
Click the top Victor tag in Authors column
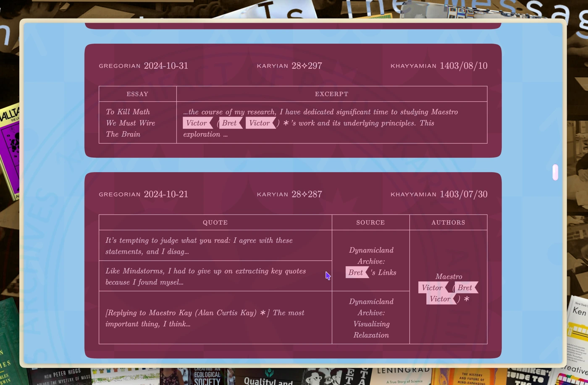pos(432,288)
